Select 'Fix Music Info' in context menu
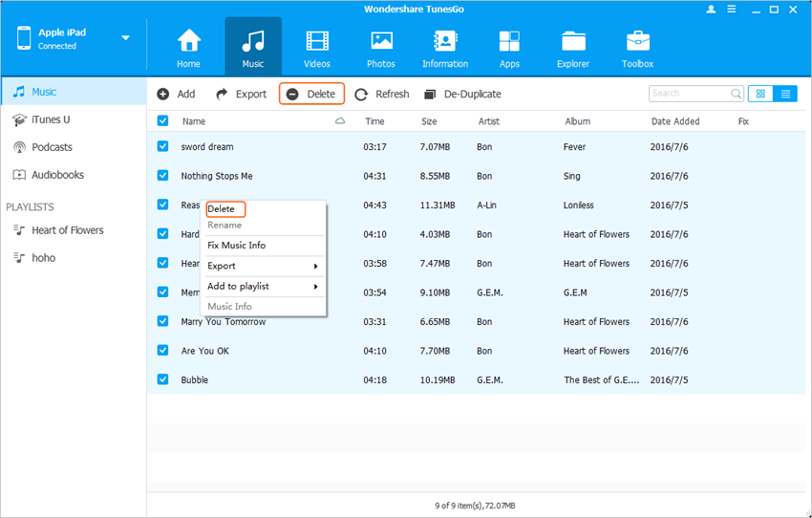The width and height of the screenshot is (812, 518). 237,246
